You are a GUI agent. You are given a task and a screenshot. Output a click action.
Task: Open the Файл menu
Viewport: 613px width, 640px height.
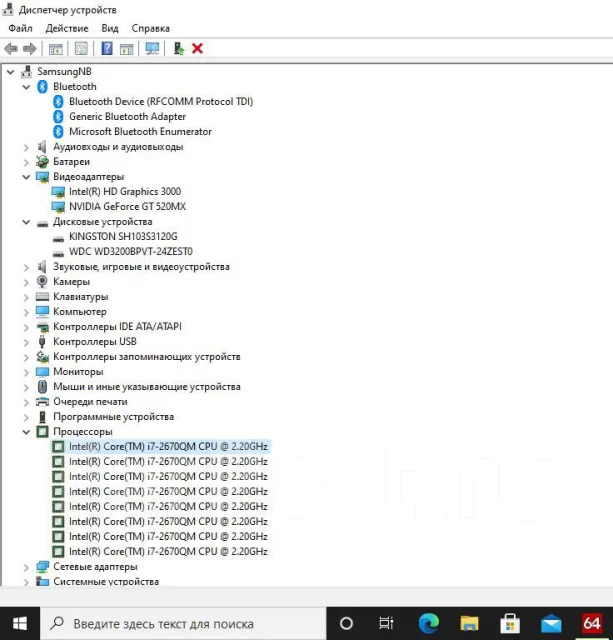(x=20, y=28)
